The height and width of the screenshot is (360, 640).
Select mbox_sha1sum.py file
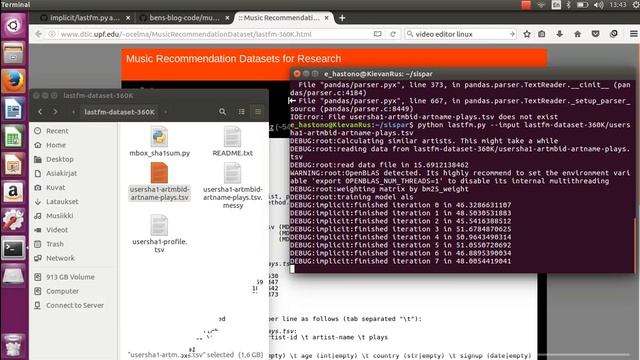pos(159,141)
